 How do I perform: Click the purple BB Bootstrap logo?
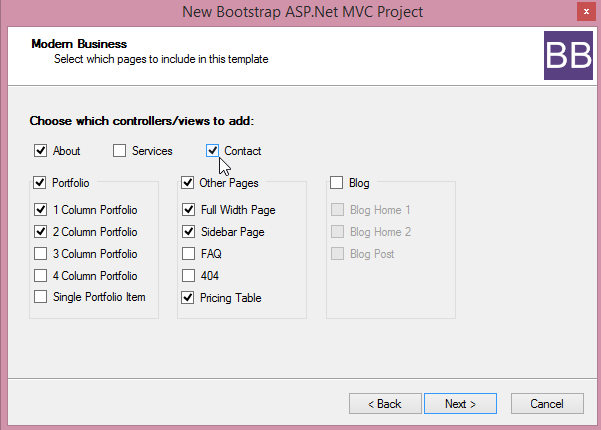568,56
